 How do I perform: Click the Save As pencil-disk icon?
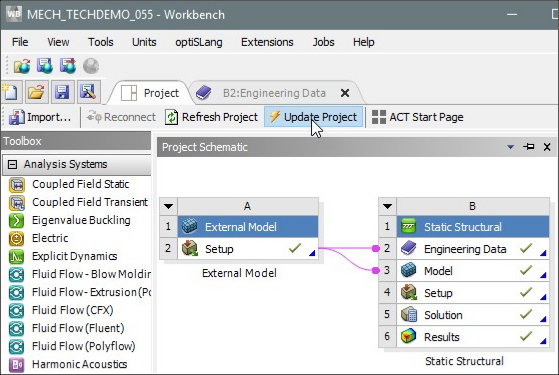tap(88, 92)
